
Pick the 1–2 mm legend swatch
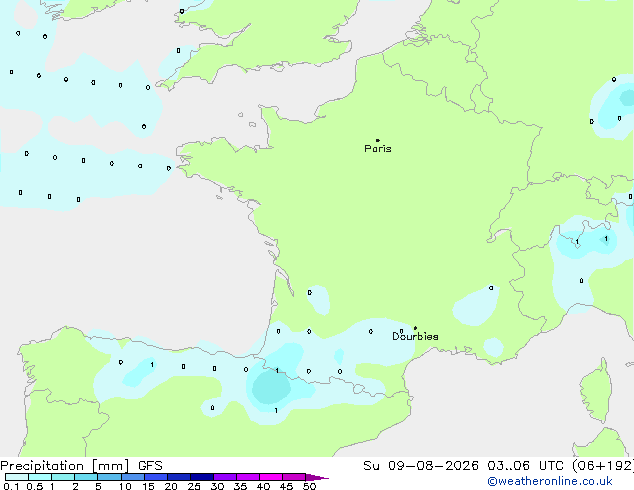point(63,477)
